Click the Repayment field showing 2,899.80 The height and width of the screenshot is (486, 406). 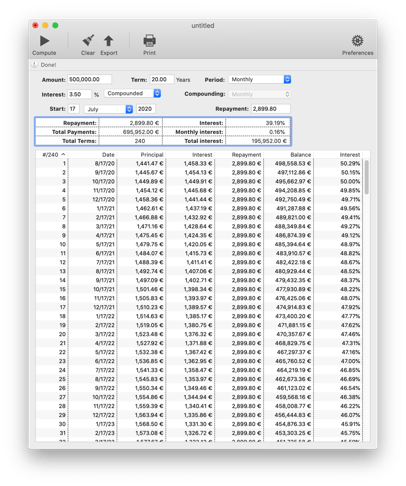point(271,109)
